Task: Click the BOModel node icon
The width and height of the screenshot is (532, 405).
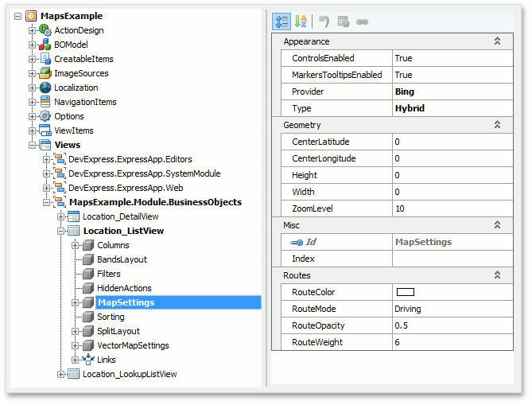Action: (x=45, y=45)
